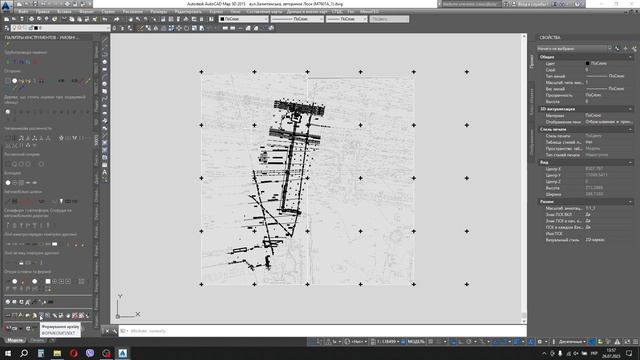Toggle Polar tracking circle button in status bar

click(469, 342)
